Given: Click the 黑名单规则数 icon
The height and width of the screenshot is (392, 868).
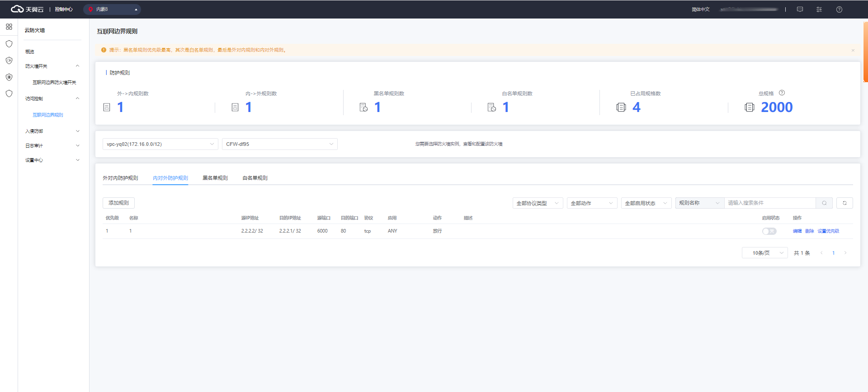Looking at the screenshot, I should click(363, 107).
